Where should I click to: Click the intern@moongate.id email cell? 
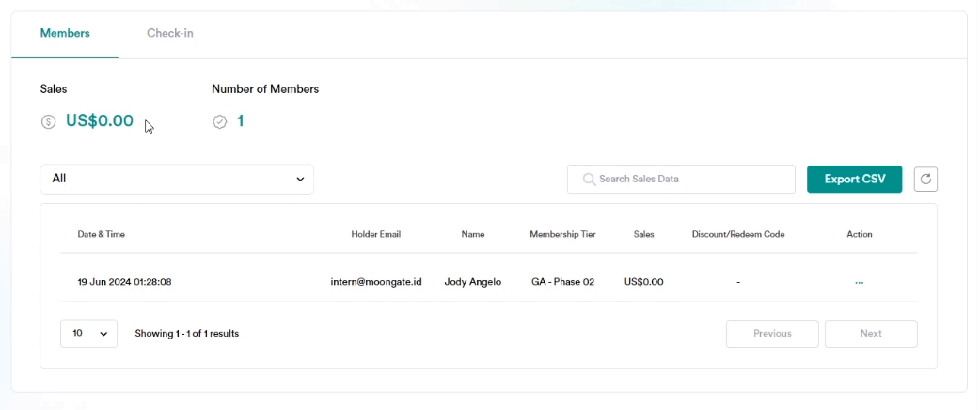pos(375,282)
